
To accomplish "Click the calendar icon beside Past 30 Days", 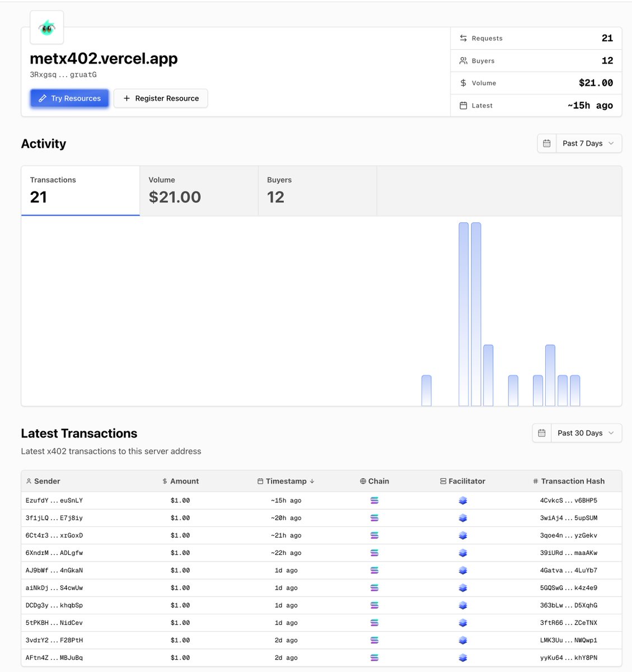I will pos(541,433).
